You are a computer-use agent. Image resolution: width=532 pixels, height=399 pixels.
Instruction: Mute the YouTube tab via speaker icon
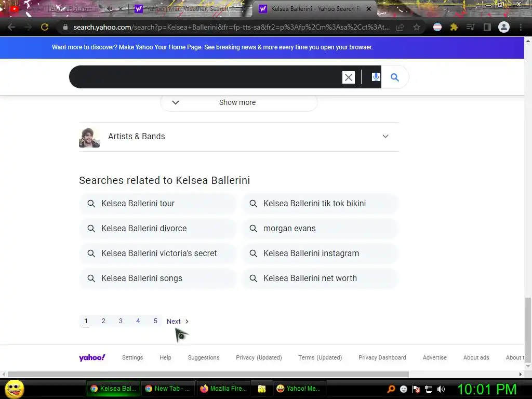tap(109, 9)
